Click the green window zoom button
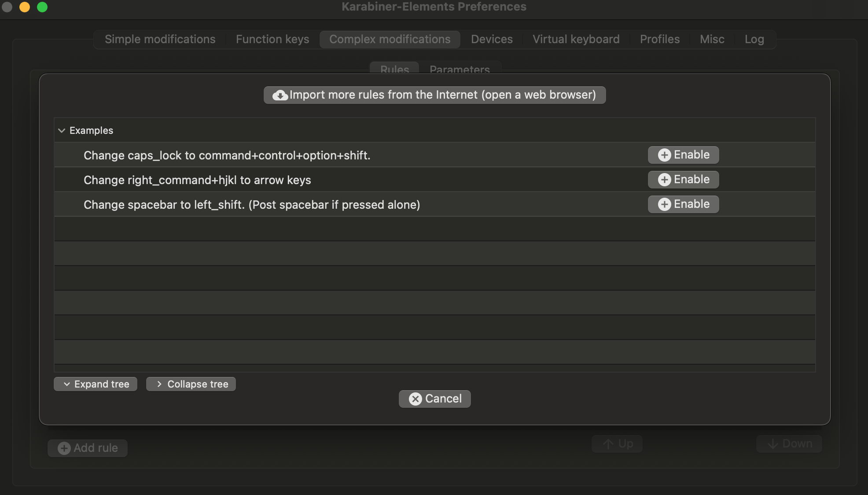This screenshot has height=495, width=868. coord(42,7)
